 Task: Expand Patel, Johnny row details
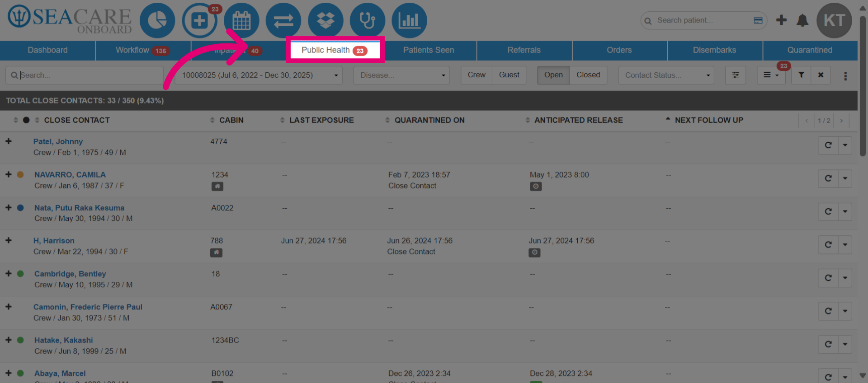click(8, 141)
